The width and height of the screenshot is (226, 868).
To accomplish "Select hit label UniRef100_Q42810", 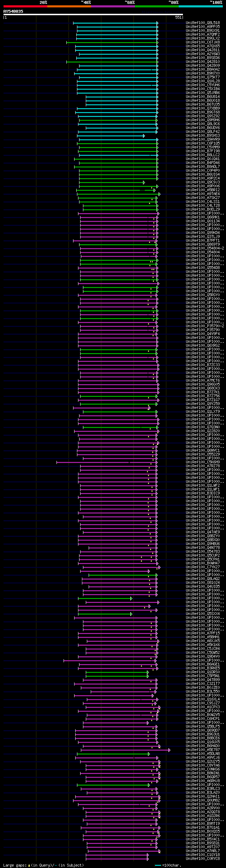I will (x=203, y=62).
